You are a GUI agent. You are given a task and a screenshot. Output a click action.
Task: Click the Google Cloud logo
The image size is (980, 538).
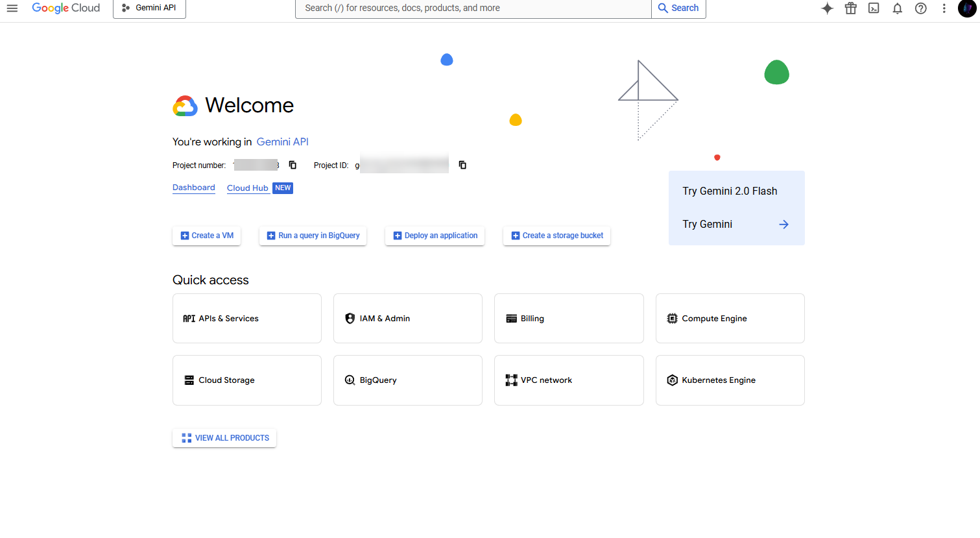point(66,8)
